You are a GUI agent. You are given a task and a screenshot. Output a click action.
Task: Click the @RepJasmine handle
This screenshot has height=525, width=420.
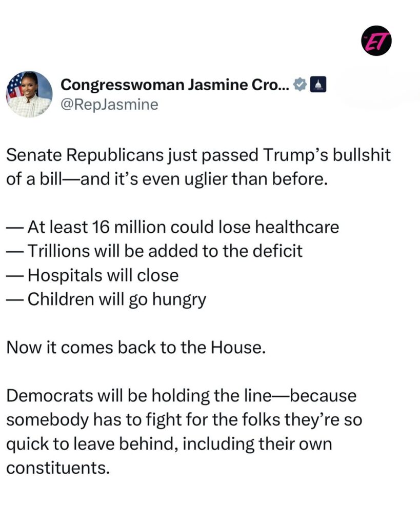109,105
